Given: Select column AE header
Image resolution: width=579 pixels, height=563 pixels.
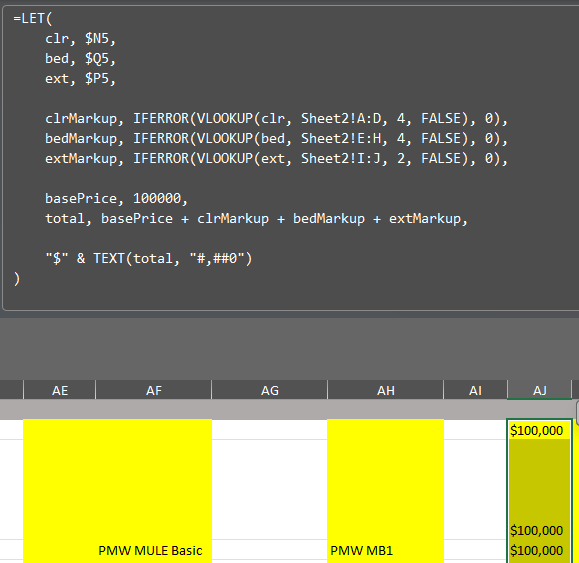Looking at the screenshot, I should (x=60, y=390).
